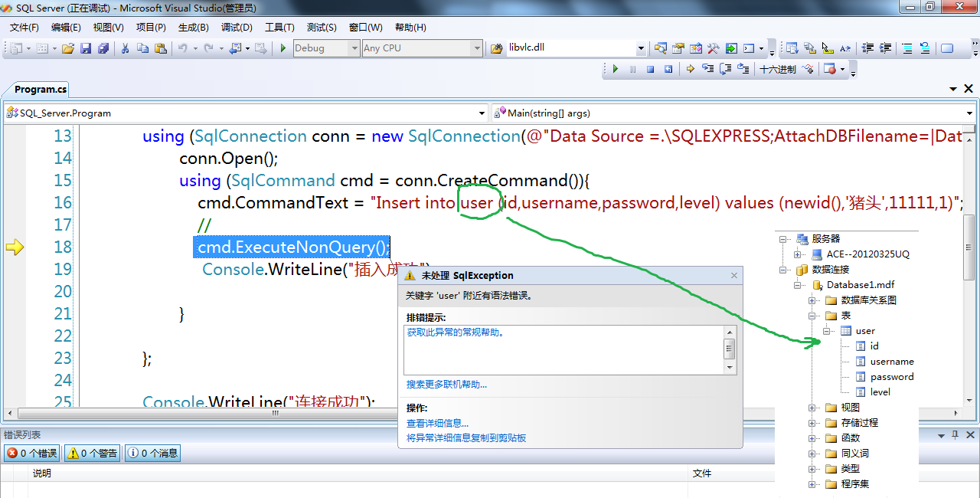Screen dimensions: 980x498
Task: Click the Break All pause icon
Action: (632, 69)
